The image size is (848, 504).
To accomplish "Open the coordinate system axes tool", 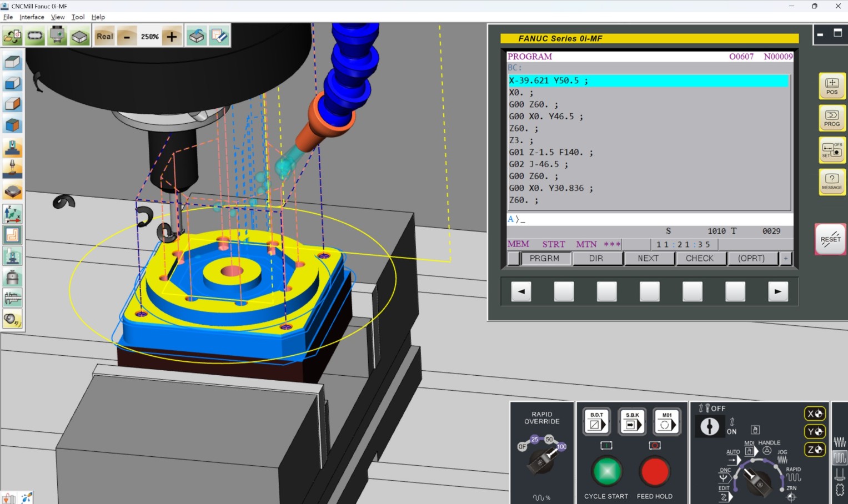I will 12,214.
